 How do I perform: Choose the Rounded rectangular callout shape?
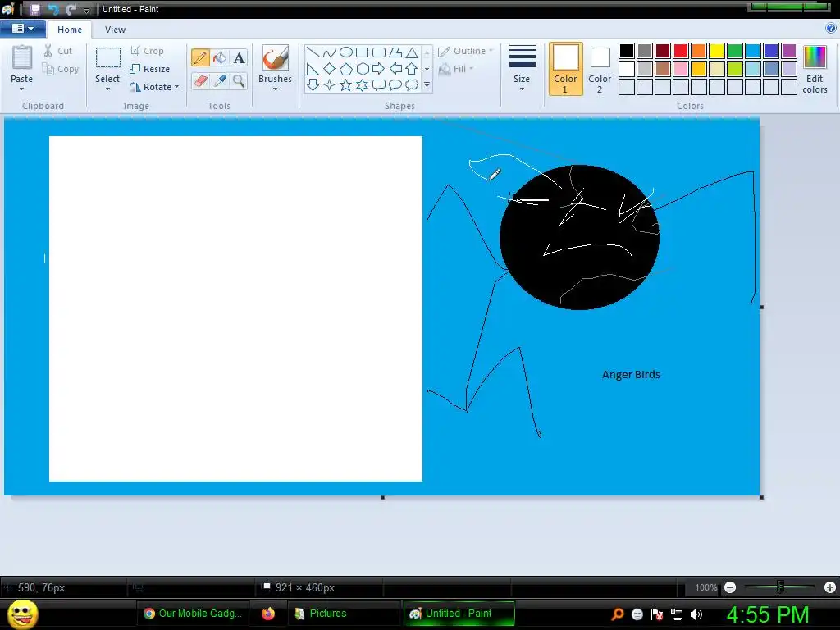point(379,84)
